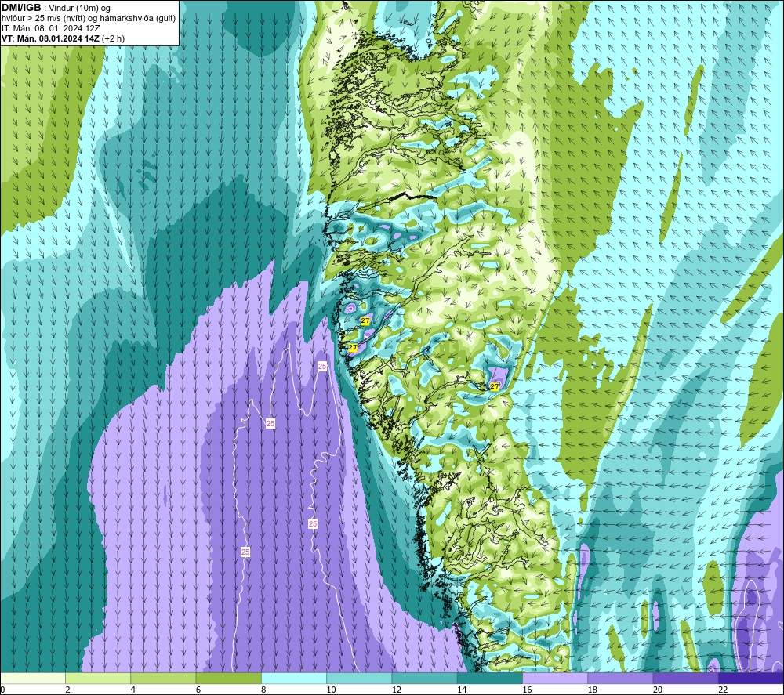Click the '12' value on the wind scale
784x695 pixels.
click(397, 690)
